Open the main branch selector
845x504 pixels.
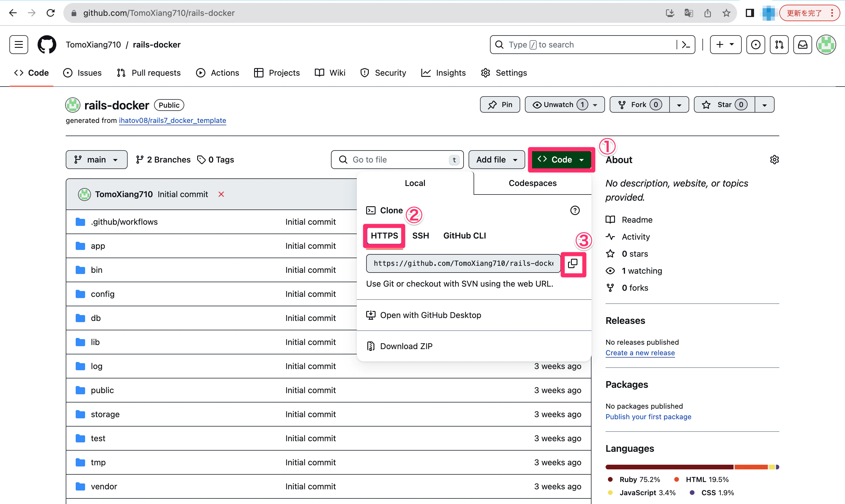point(97,160)
